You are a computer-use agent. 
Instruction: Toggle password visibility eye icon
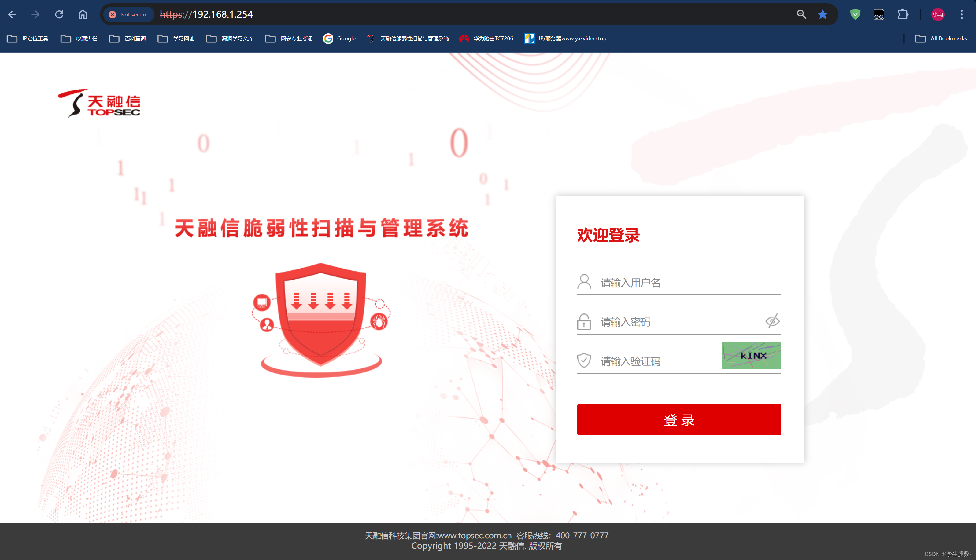click(x=772, y=321)
